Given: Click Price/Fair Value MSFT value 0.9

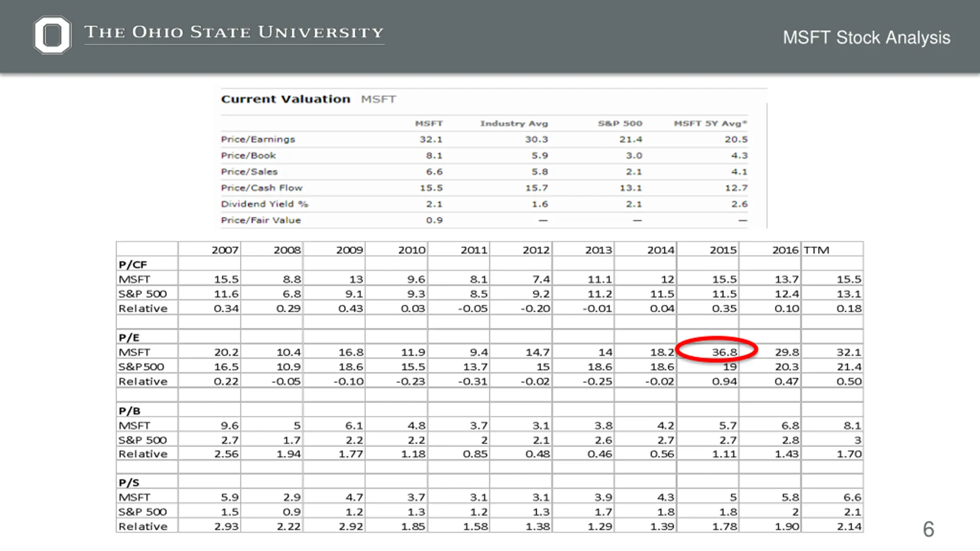Looking at the screenshot, I should [x=434, y=220].
